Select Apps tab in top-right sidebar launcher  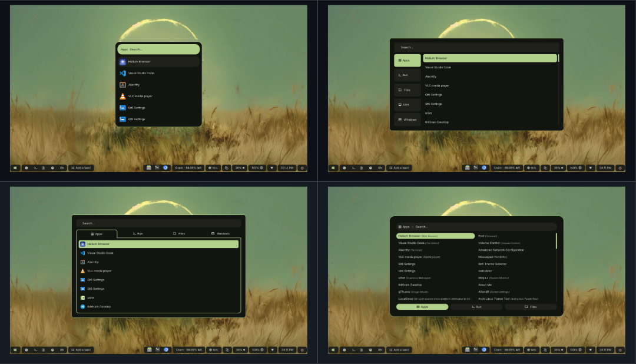(408, 61)
